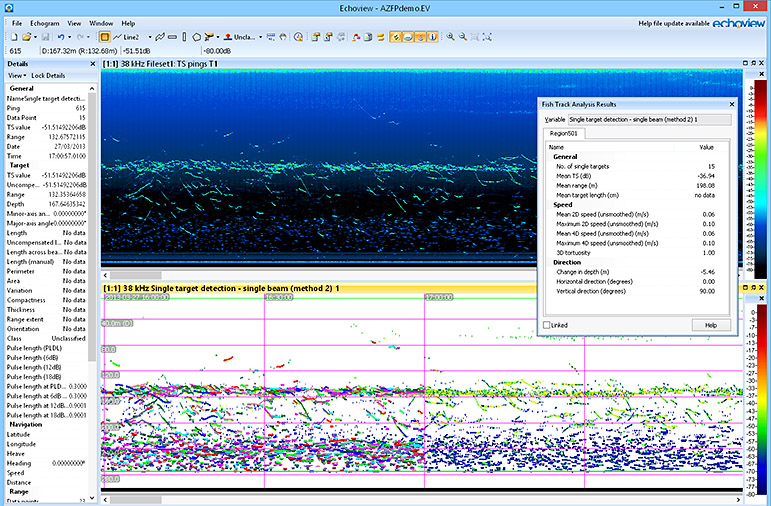
Task: Click the school detection tool icon
Action: 209,37
